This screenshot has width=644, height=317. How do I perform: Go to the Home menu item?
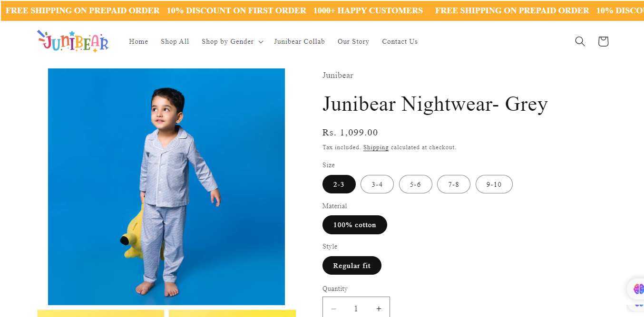[138, 42]
